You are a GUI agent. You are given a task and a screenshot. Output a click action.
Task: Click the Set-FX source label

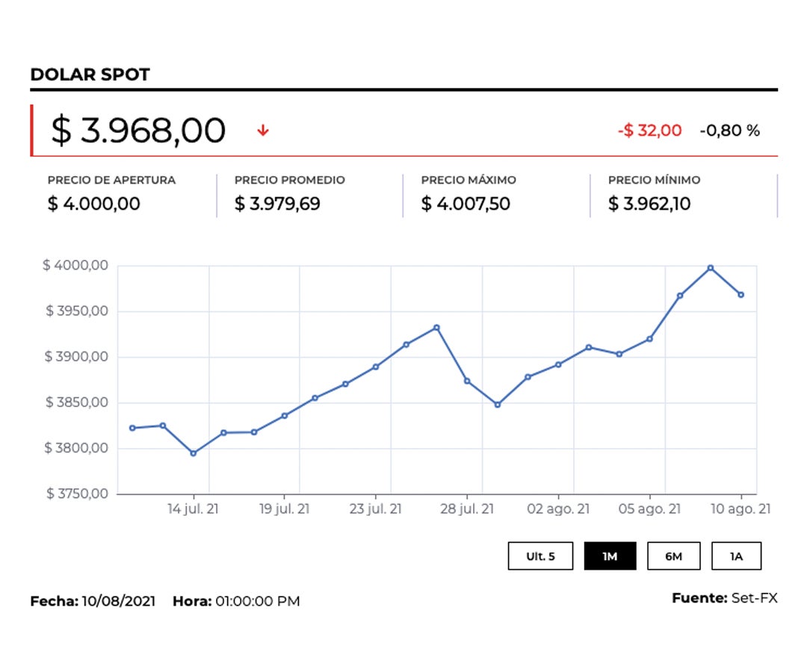(753, 598)
